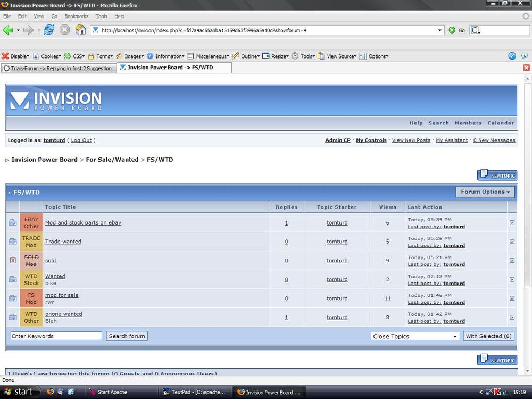Open the Miscellaneous toolbar menu

pyautogui.click(x=208, y=56)
